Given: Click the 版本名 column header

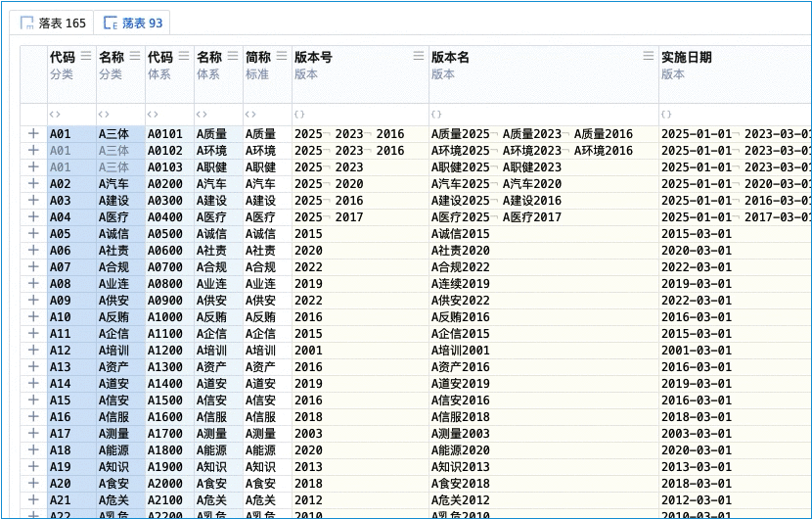Looking at the screenshot, I should 450,58.
